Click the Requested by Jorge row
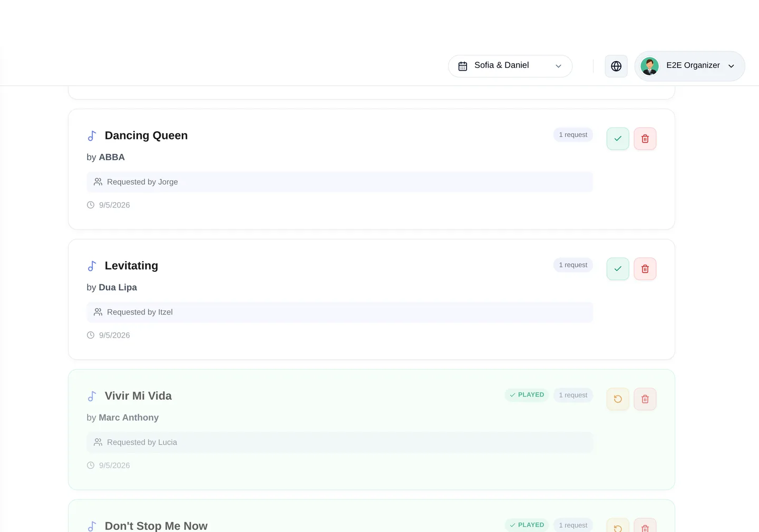Screen dimensions: 759x532 point(340,182)
